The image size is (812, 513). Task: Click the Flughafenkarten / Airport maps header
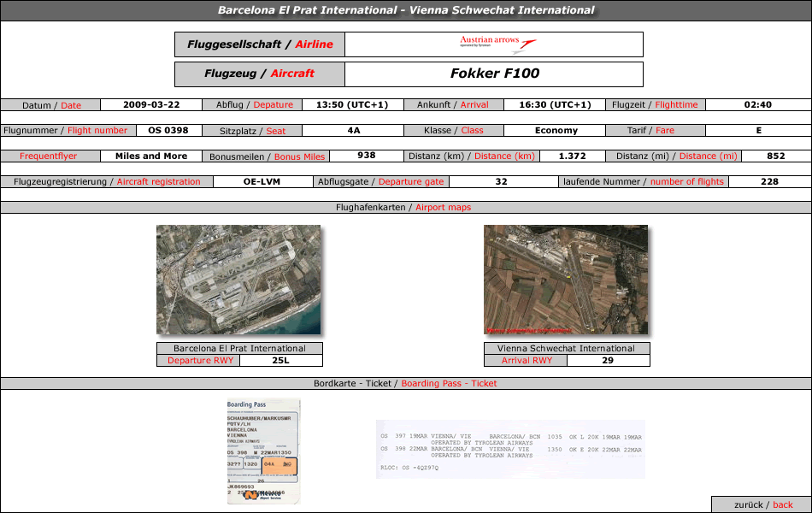(403, 207)
